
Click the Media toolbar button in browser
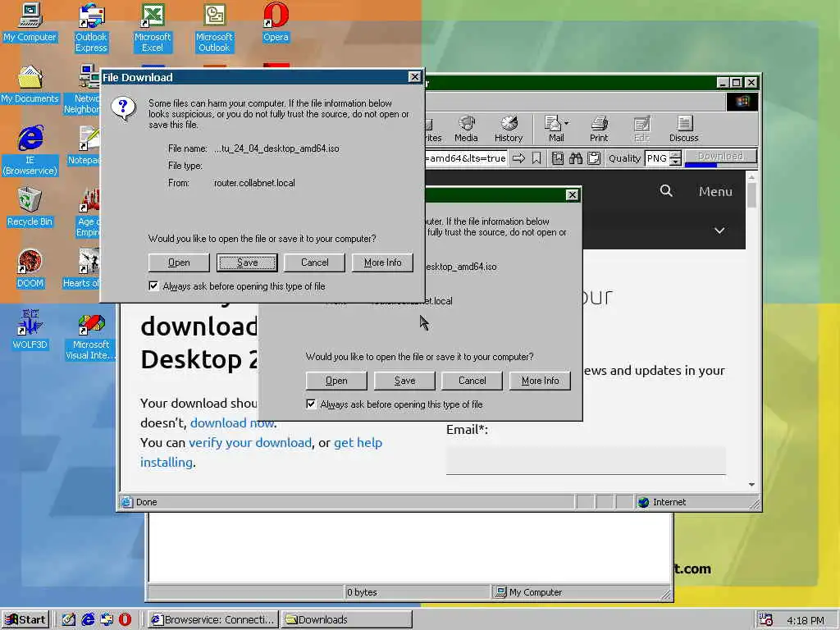pos(466,129)
